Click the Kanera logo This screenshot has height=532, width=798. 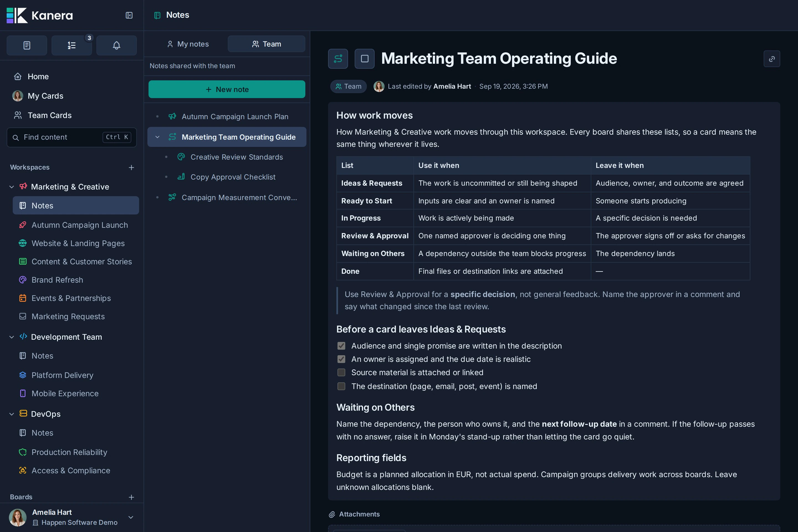pos(40,15)
